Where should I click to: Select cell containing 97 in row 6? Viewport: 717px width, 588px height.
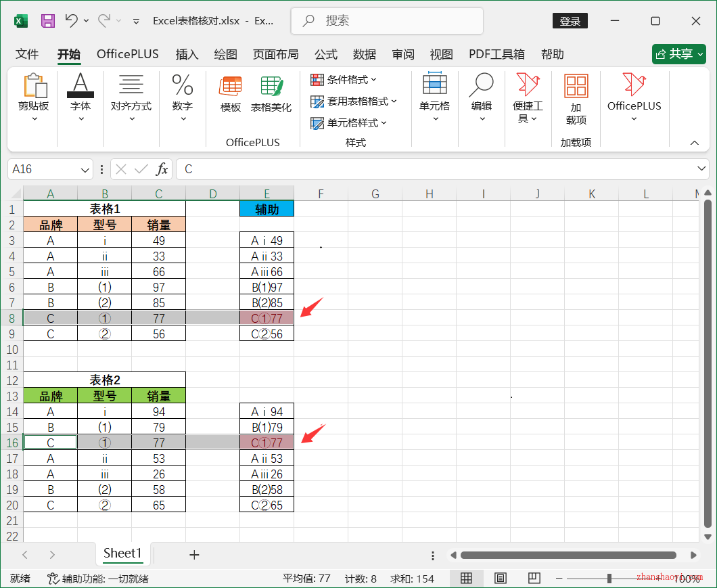tap(159, 287)
